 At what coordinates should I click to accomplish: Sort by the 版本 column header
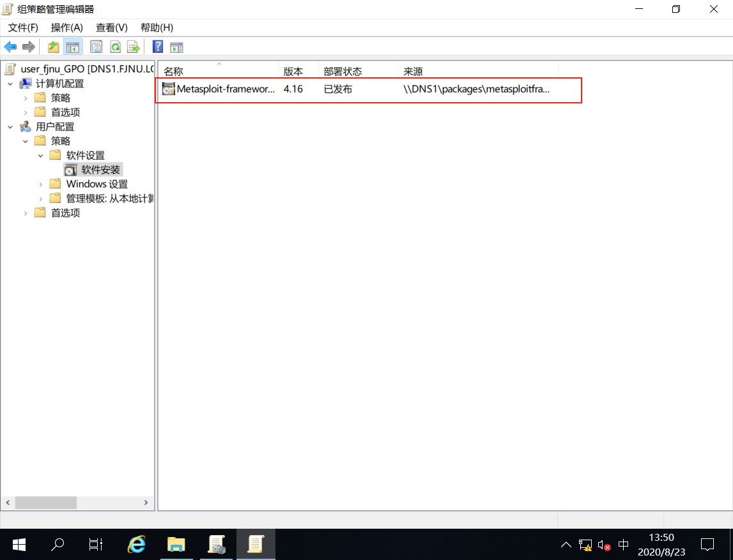coord(298,71)
